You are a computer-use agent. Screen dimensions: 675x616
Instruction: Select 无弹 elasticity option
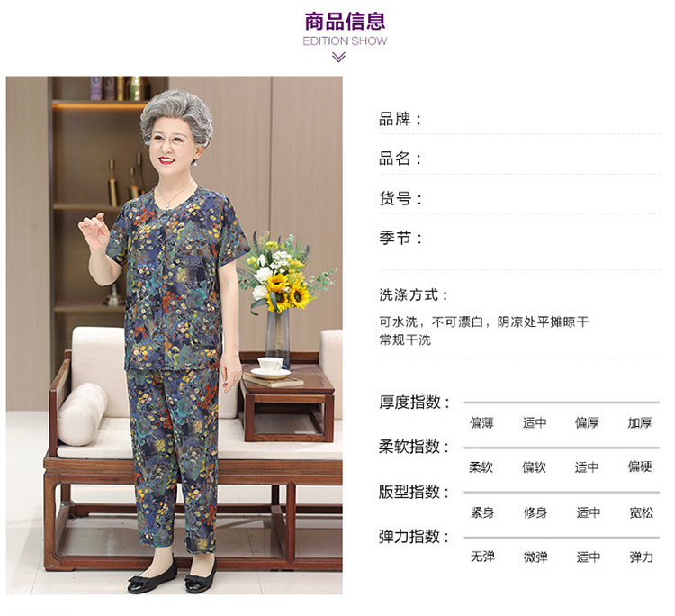[x=482, y=557]
